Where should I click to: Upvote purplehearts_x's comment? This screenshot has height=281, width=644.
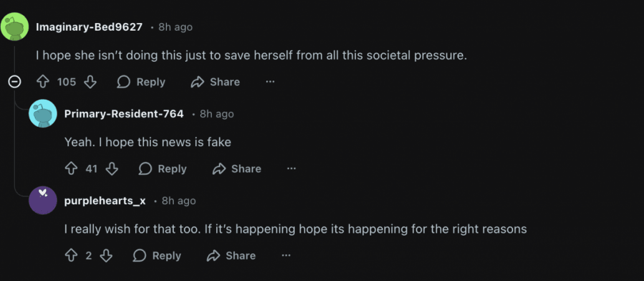point(72,255)
